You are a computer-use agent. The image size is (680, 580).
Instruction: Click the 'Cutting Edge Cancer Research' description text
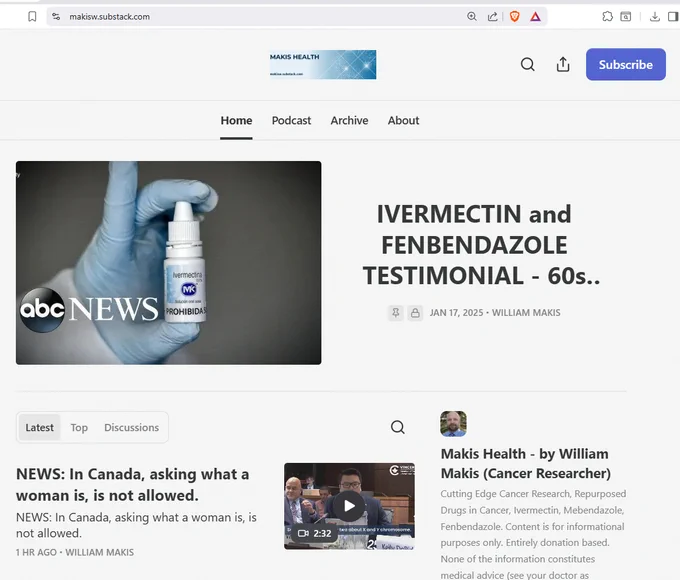point(533,534)
